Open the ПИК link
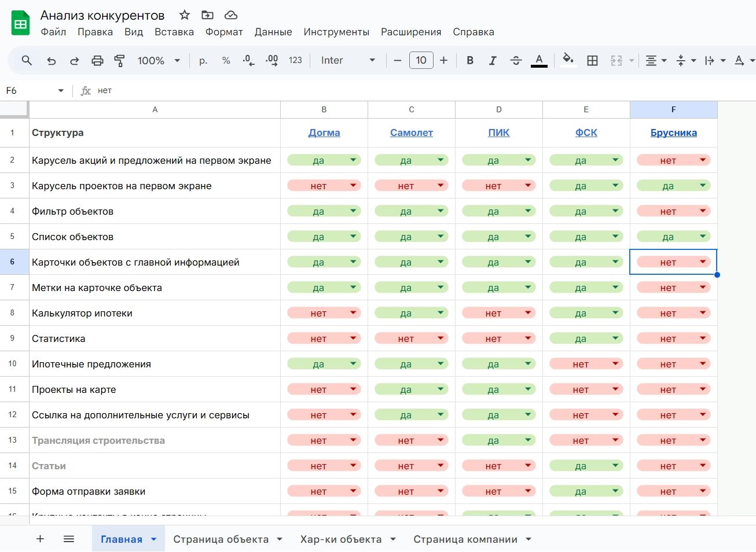Image resolution: width=756 pixels, height=552 pixels. [x=499, y=133]
